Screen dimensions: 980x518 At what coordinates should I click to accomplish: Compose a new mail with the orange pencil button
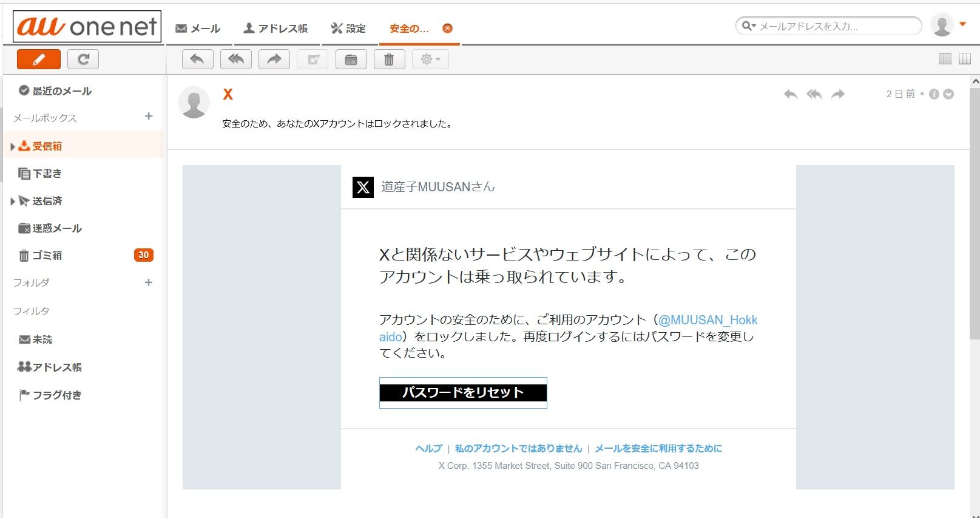(x=39, y=59)
